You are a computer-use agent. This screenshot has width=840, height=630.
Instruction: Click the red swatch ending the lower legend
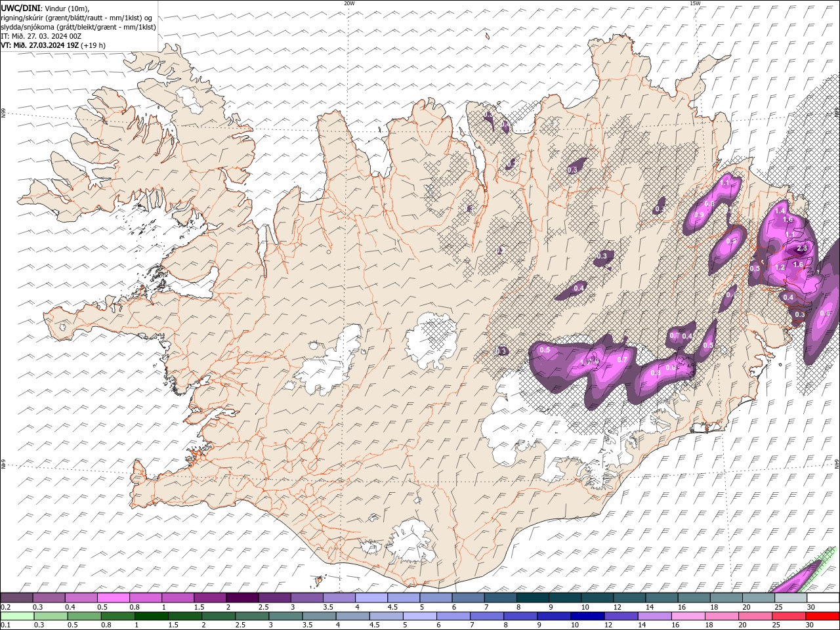coord(822,616)
